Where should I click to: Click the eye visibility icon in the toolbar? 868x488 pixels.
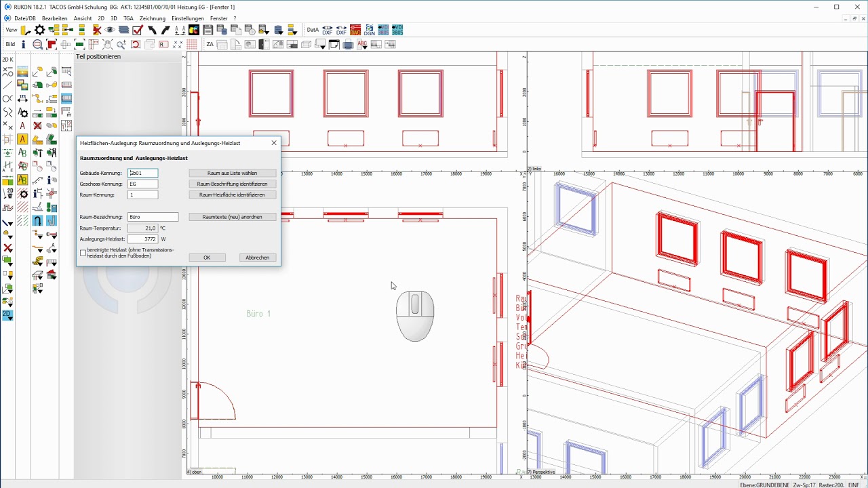[x=110, y=30]
